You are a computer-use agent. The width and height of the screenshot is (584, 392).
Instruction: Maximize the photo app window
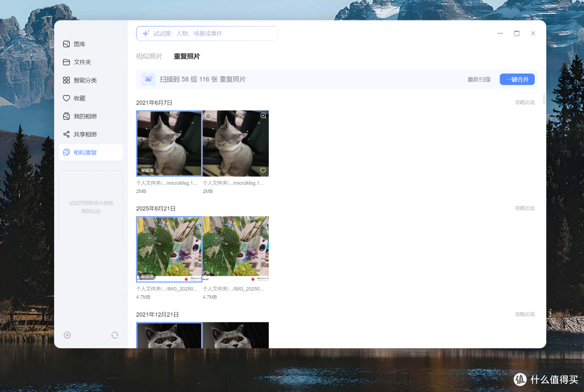tap(516, 34)
